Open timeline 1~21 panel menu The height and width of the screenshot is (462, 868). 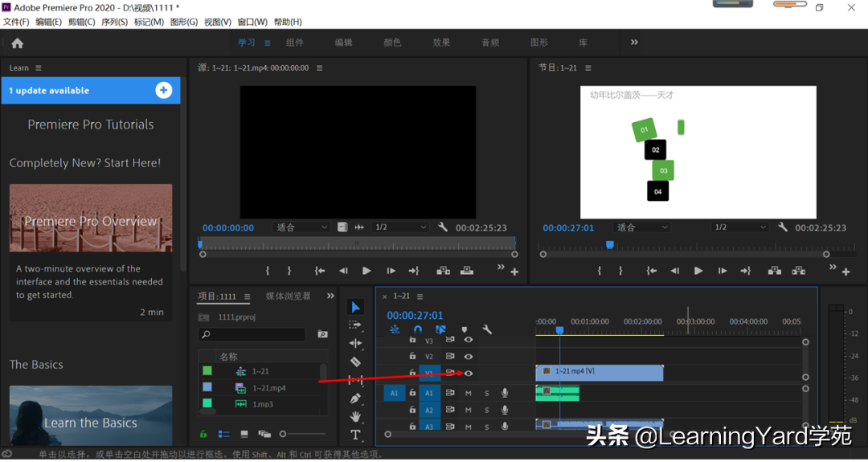[x=420, y=296]
